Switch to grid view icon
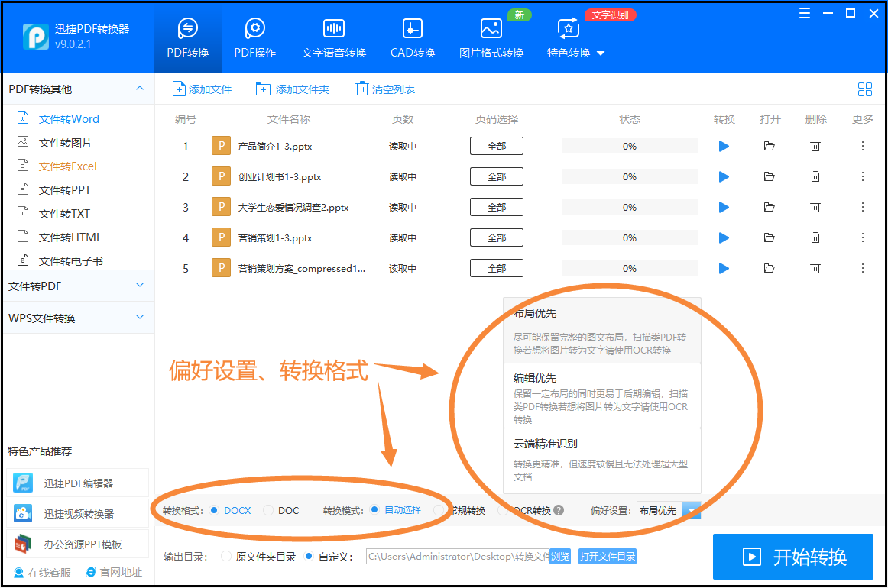Image resolution: width=888 pixels, height=588 pixels. pos(865,89)
